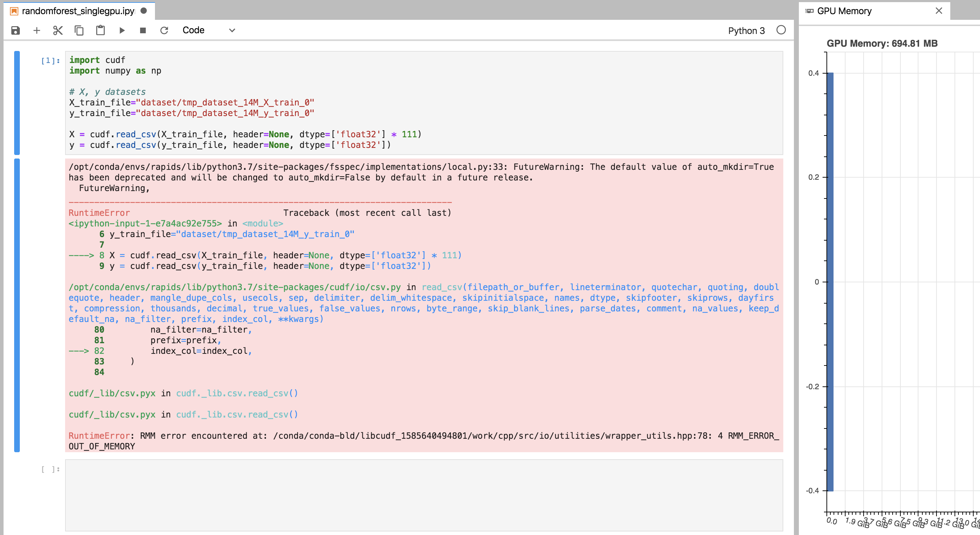Toggle the GPU Memory panel icon
The image size is (980, 535).
click(x=809, y=11)
